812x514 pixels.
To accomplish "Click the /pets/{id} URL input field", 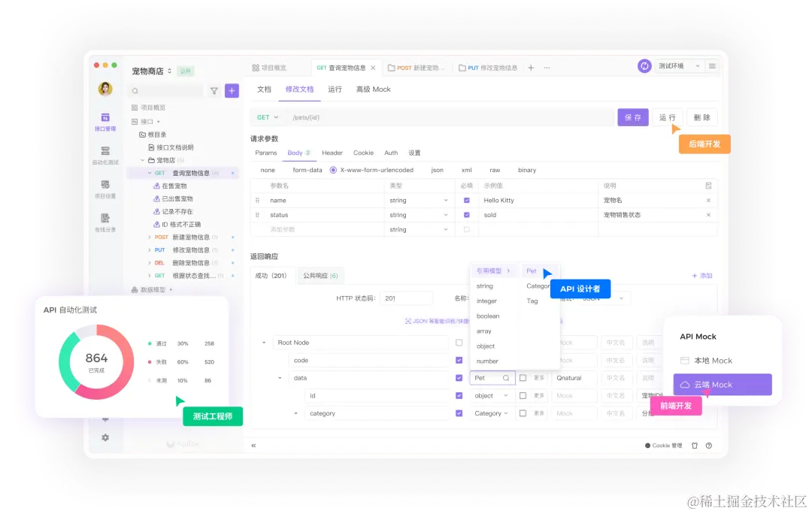I will [450, 117].
